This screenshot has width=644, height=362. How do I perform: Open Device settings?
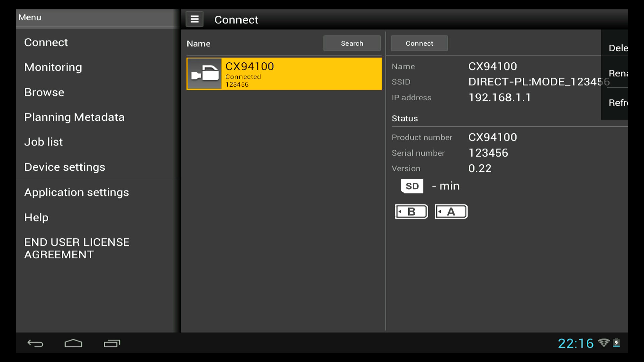65,167
